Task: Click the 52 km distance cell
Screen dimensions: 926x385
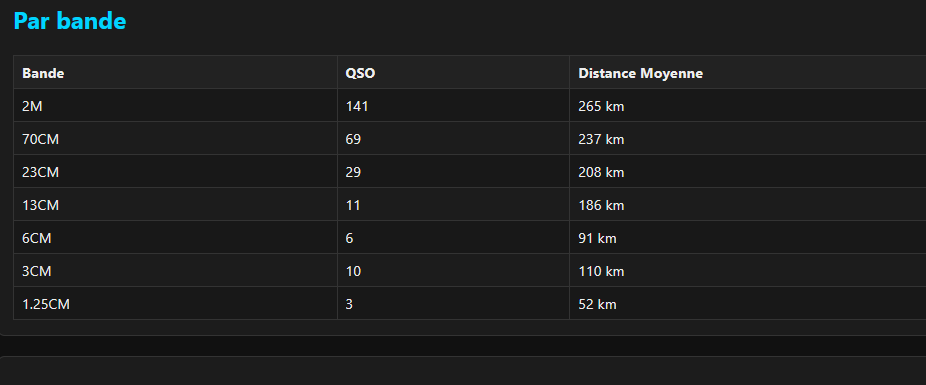Action: [748, 304]
